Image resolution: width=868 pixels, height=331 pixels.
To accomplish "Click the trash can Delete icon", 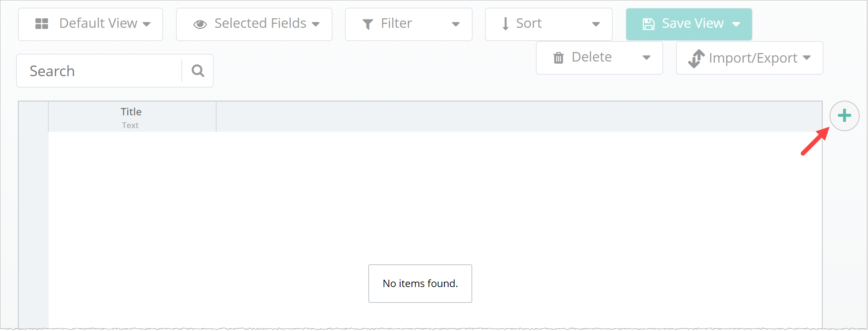I will (559, 58).
